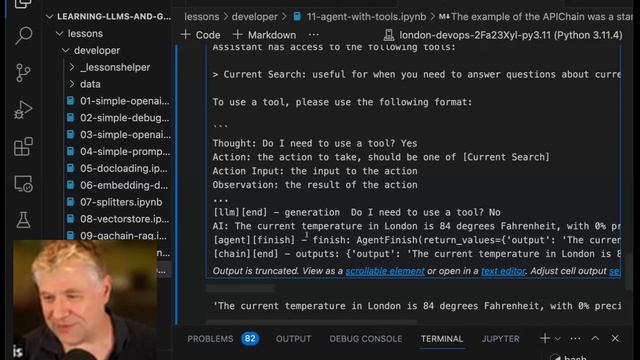Image resolution: width=640 pixels, height=360 pixels.
Task: Open terminal panel more actions ellipsis
Action: coord(575,338)
